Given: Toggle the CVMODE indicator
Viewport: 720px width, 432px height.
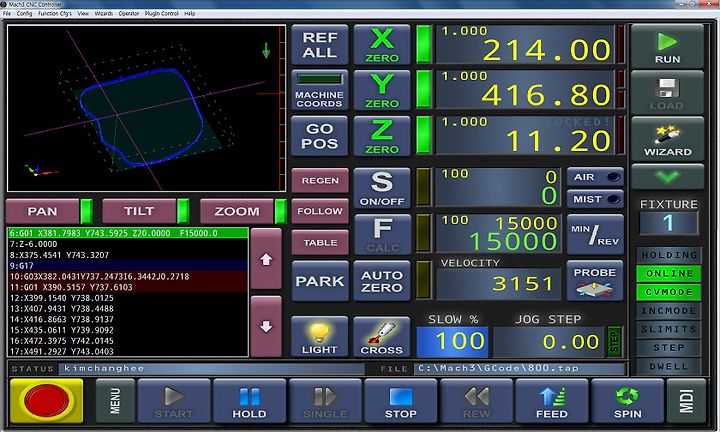Looking at the screenshot, I should pos(669,292).
